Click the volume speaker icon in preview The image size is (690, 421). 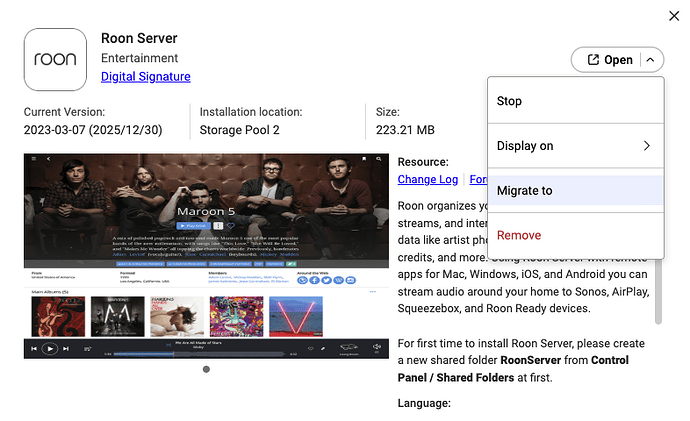(376, 348)
